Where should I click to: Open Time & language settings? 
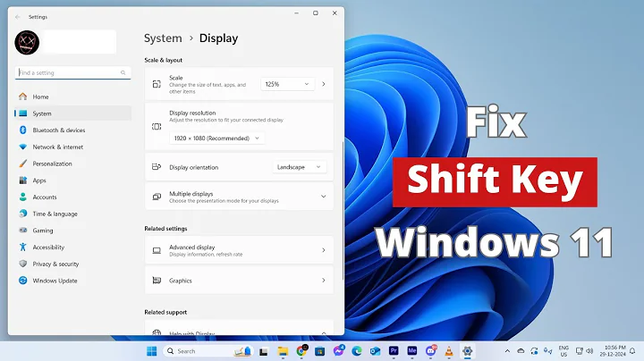pyautogui.click(x=72, y=214)
